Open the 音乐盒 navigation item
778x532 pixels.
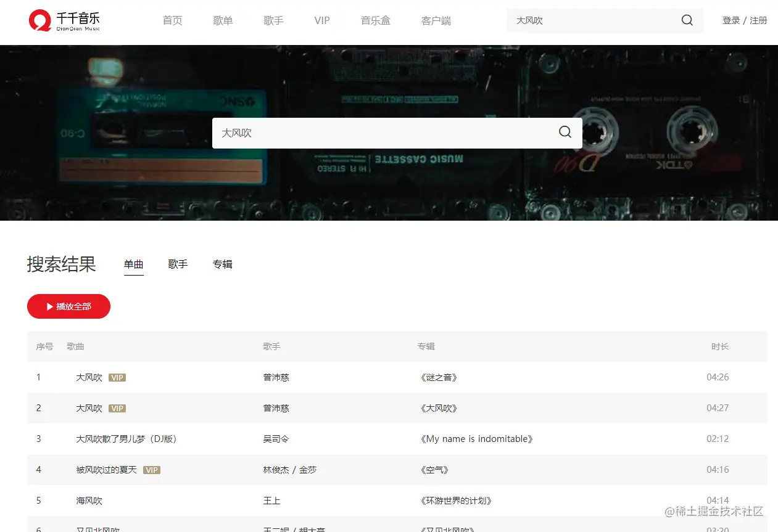point(376,20)
